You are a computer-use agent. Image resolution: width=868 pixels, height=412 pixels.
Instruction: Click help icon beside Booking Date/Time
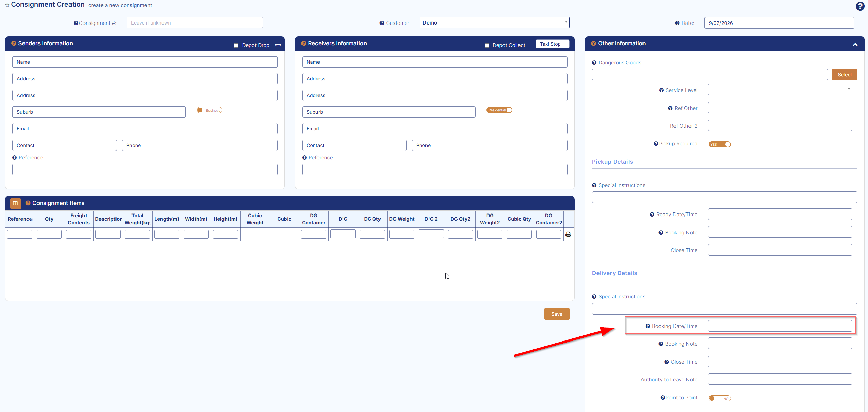(x=648, y=326)
